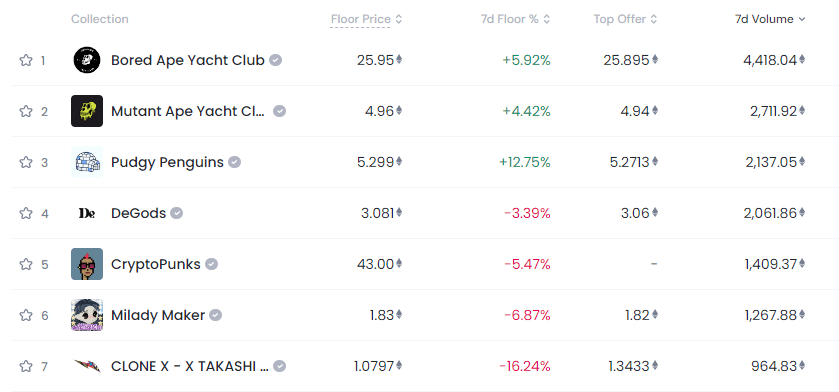
Task: Click verified badge next to DeGods
Action: pyautogui.click(x=177, y=213)
